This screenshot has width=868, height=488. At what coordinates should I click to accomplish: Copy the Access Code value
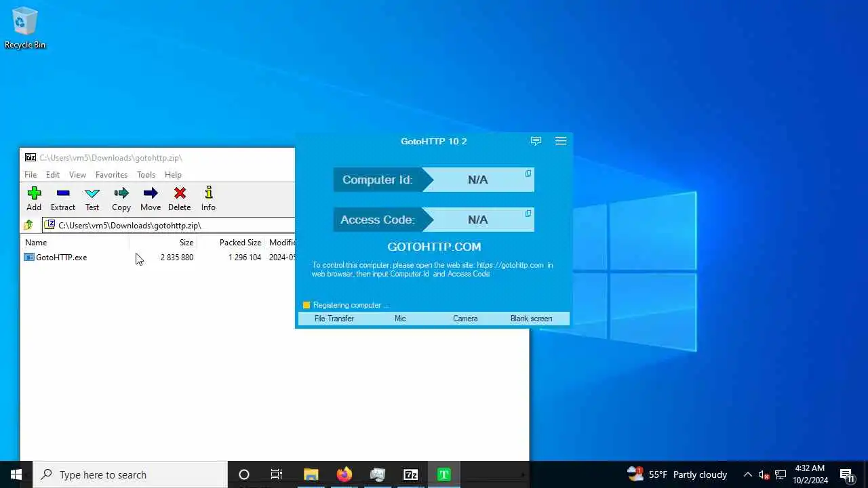[528, 213]
